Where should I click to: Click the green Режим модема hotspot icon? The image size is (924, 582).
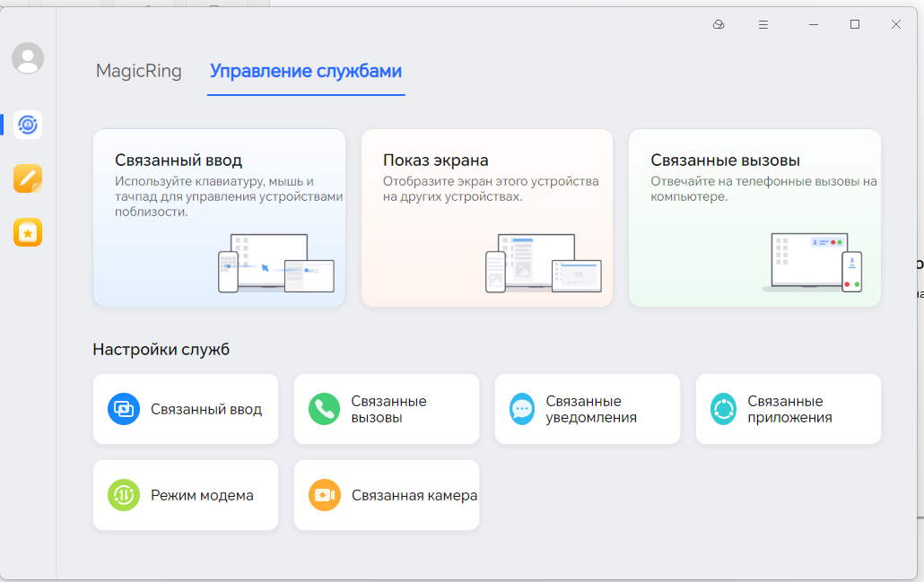123,495
